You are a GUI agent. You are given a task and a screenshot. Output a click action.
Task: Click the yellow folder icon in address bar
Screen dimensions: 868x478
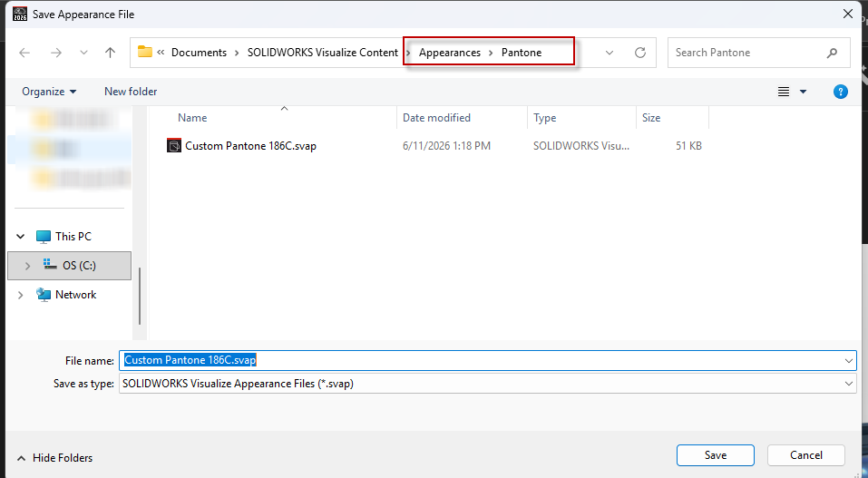144,52
